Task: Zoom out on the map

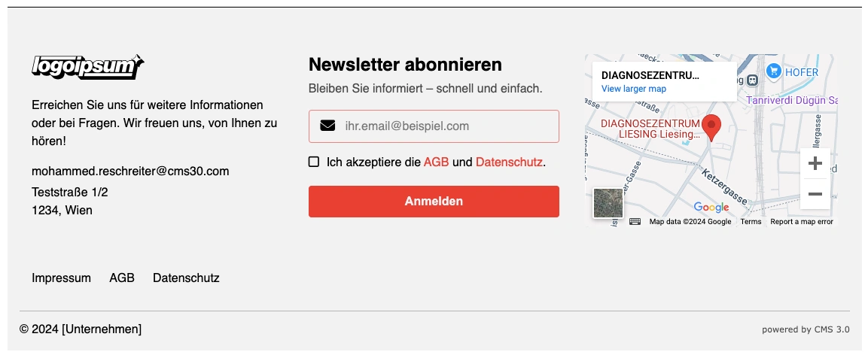Action: click(x=815, y=194)
